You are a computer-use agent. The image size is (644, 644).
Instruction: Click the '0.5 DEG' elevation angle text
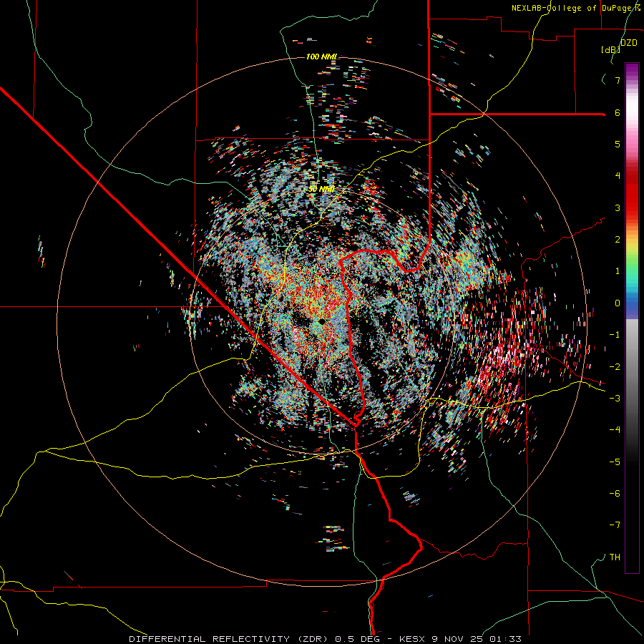click(357, 639)
